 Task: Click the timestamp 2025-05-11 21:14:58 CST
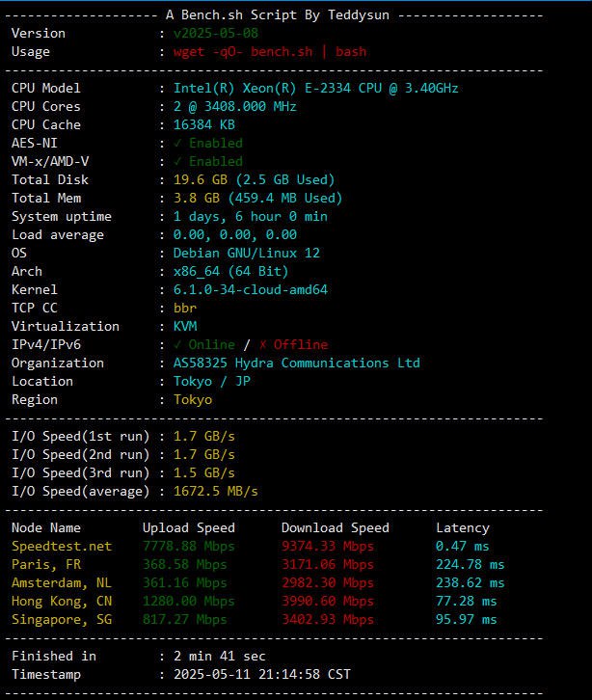click(x=262, y=674)
